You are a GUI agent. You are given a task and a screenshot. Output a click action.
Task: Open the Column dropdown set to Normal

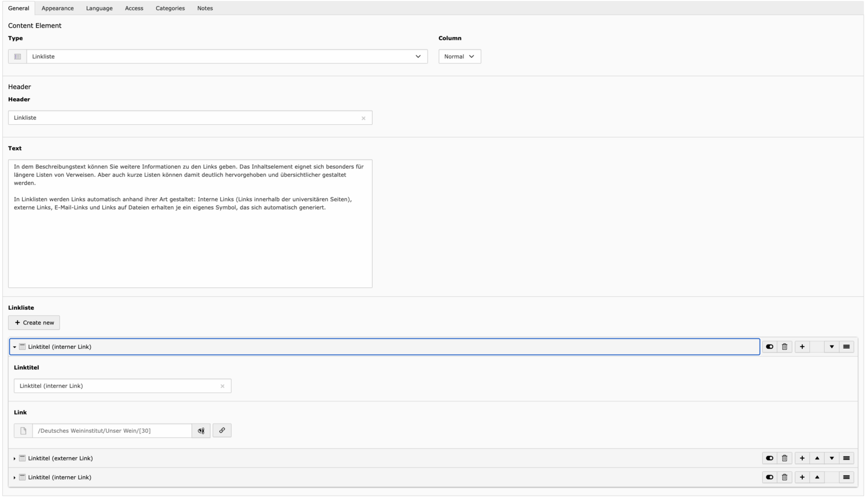[x=459, y=56]
